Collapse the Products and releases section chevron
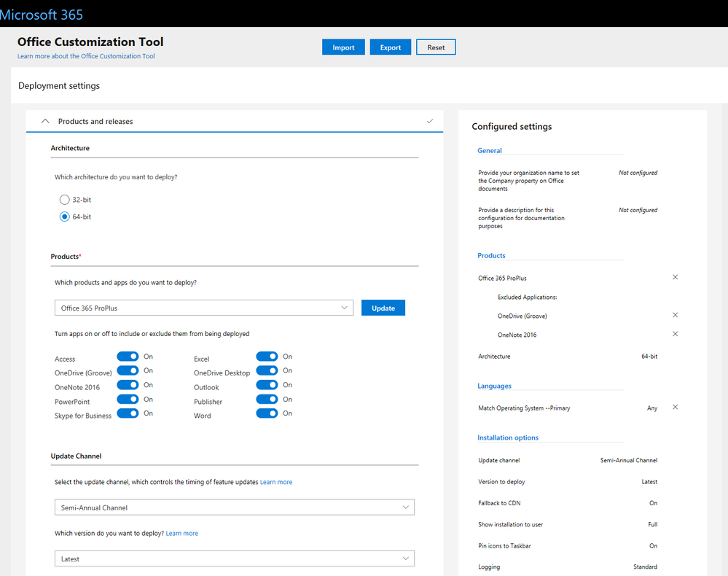 click(45, 121)
